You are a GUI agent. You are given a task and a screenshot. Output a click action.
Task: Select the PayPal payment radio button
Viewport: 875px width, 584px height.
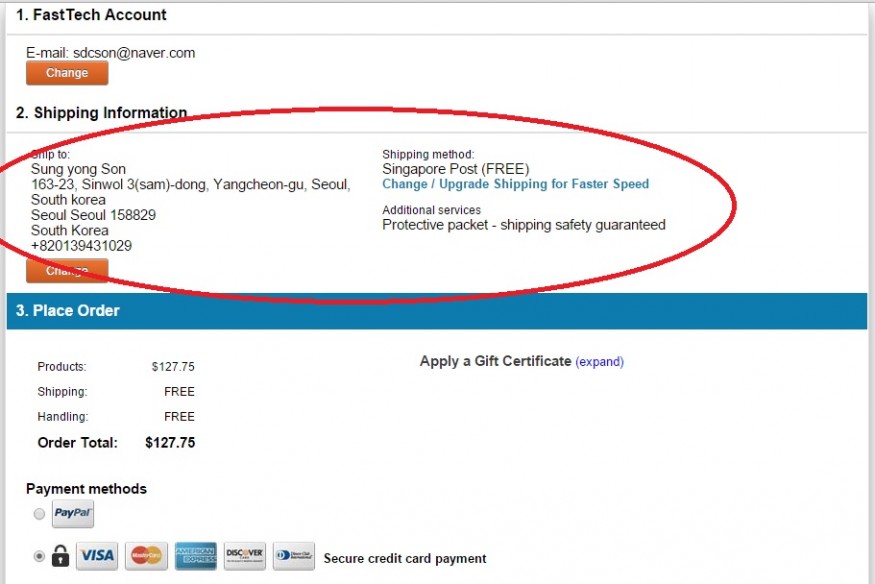[39, 514]
